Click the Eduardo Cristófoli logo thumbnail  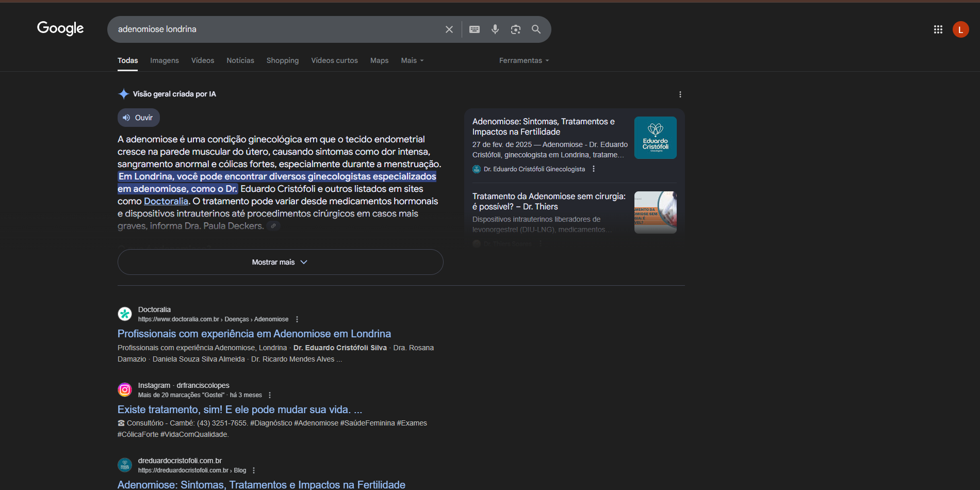point(656,138)
